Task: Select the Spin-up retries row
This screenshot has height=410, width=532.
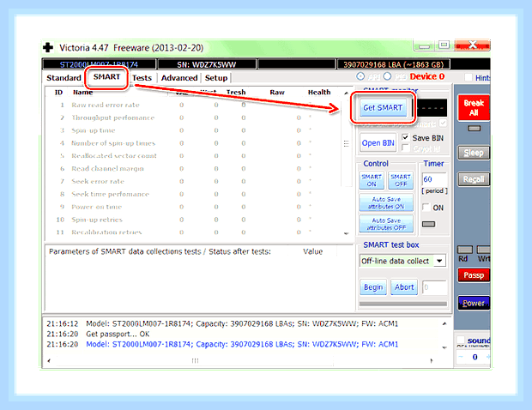Action: tap(193, 220)
